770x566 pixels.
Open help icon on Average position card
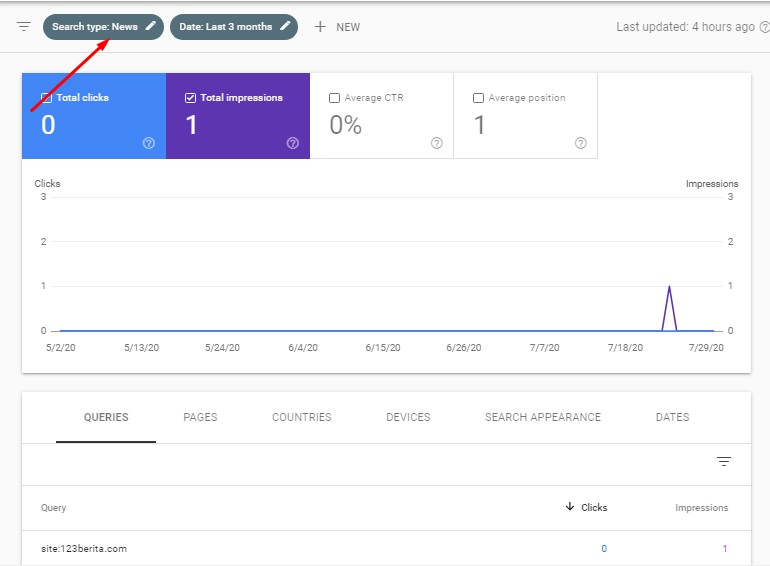580,143
